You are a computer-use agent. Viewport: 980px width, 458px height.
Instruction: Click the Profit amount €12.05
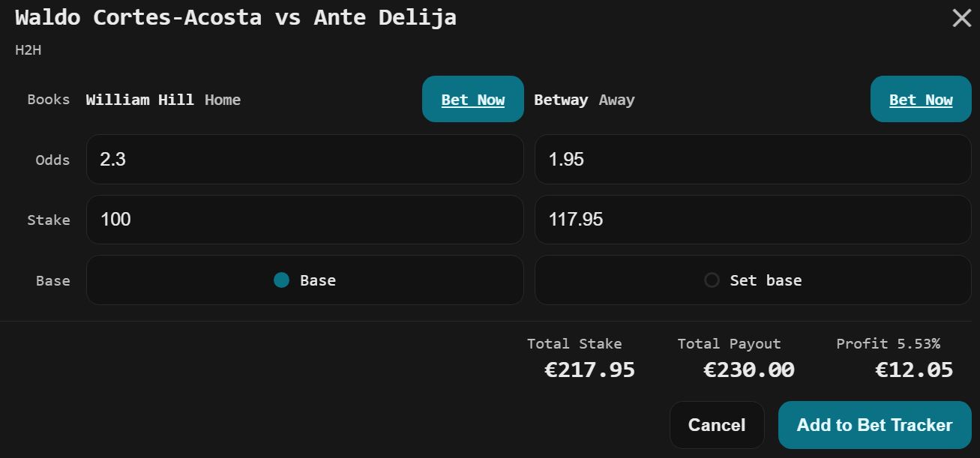point(914,369)
